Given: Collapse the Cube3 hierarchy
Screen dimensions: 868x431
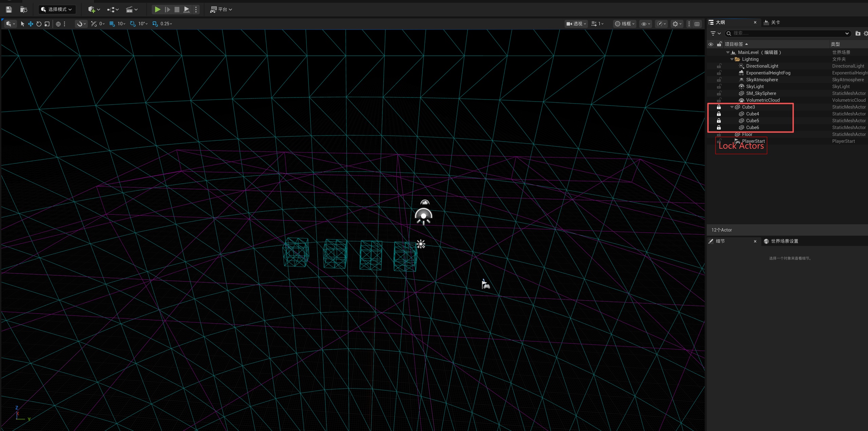Looking at the screenshot, I should 732,107.
